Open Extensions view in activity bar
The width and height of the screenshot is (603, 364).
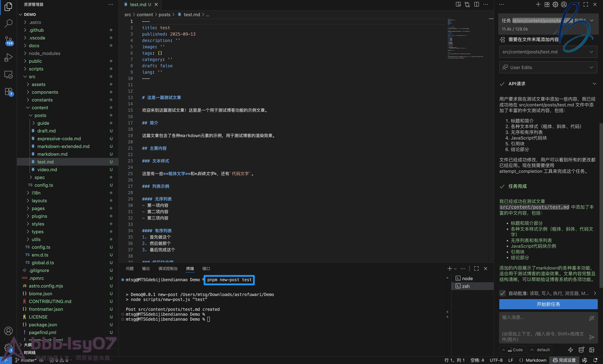click(x=8, y=91)
